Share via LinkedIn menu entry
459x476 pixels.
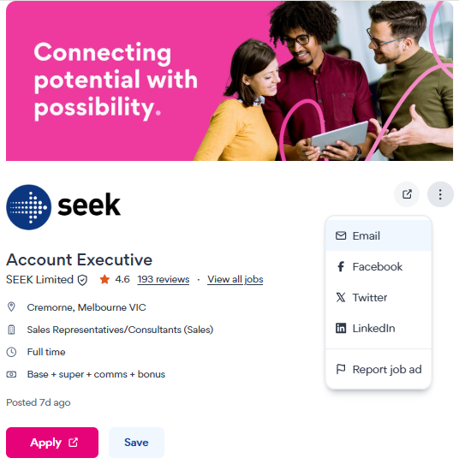click(379, 328)
